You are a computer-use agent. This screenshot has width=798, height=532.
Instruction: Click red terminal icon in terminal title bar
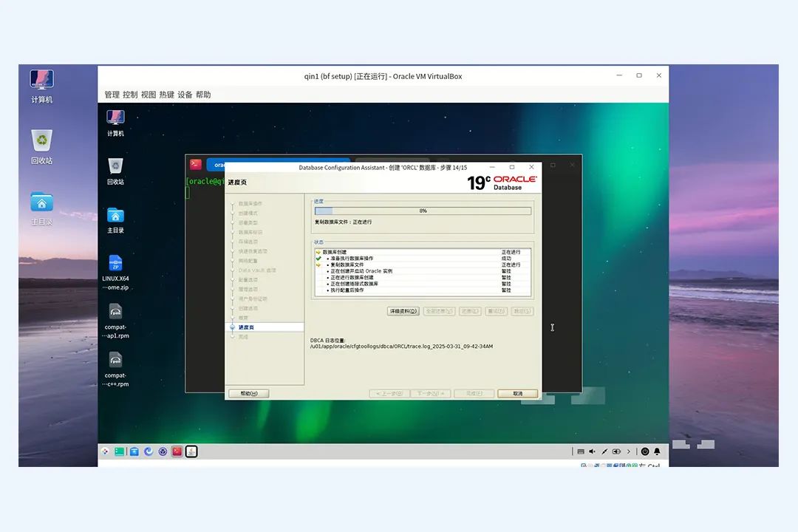click(x=196, y=165)
